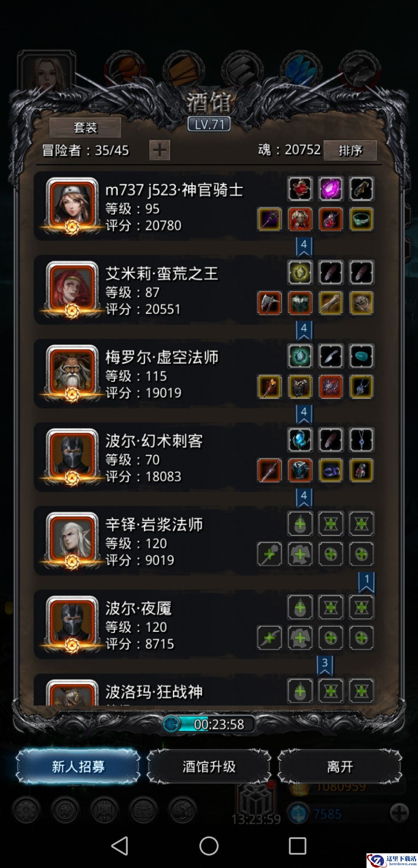The height and width of the screenshot is (868, 418).
Task: Tap the green ring of 神官骑士
Action: tap(361, 219)
